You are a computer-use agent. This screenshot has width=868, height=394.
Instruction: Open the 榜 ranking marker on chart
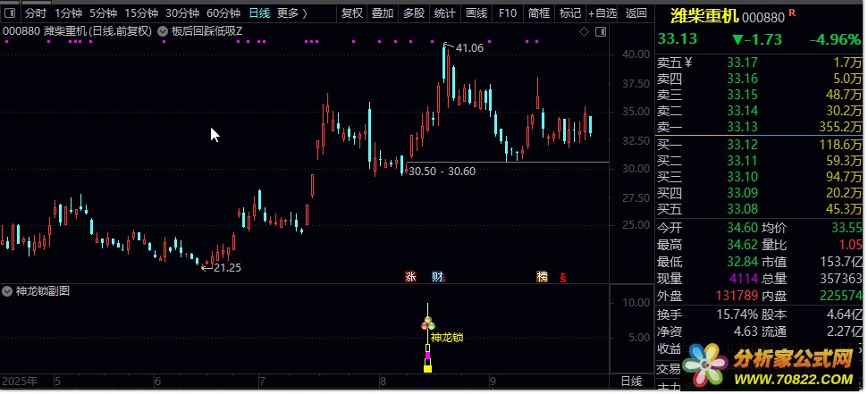tap(543, 277)
